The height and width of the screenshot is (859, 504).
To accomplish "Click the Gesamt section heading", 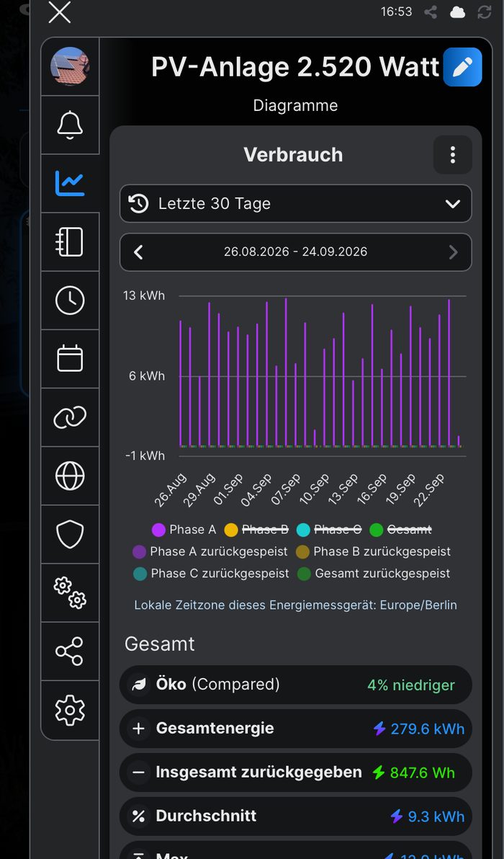I will tap(160, 644).
